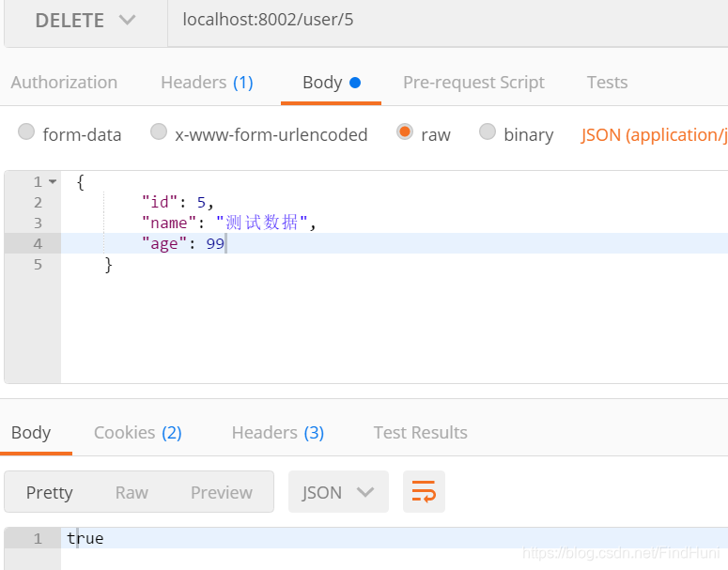
Task: Click the closing brace on line 5
Action: click(108, 265)
